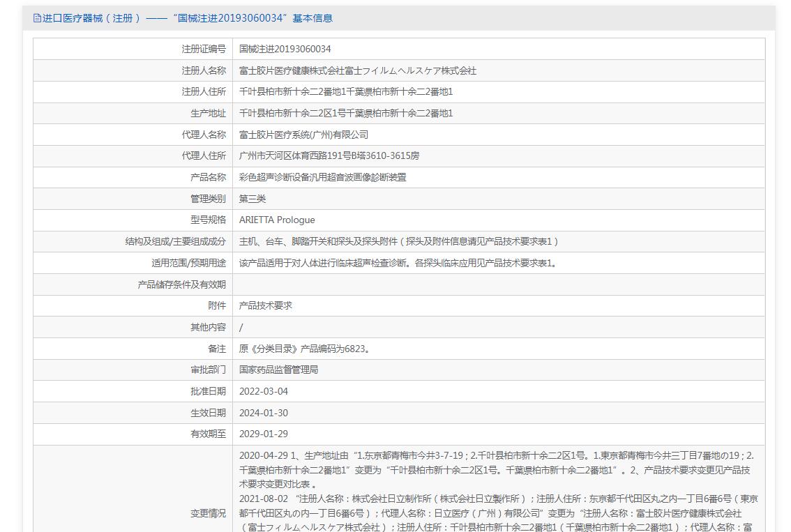Click the 备注 label
791x532 pixels.
click(217, 349)
